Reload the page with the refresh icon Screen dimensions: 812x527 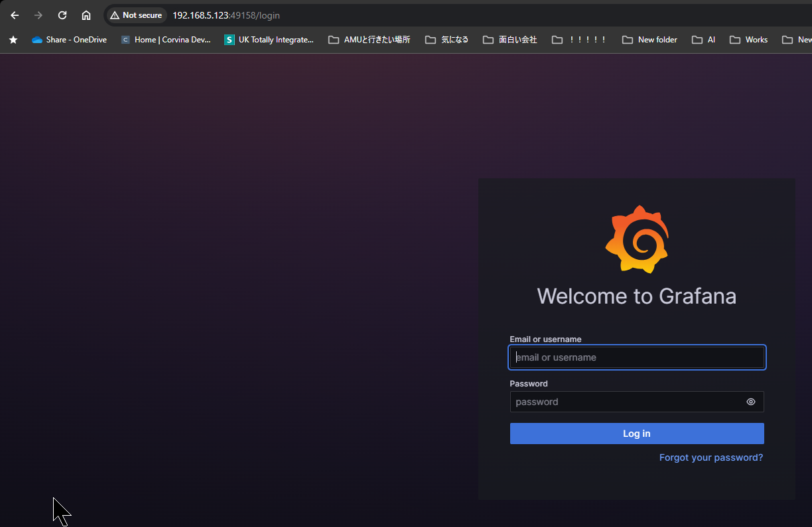62,15
